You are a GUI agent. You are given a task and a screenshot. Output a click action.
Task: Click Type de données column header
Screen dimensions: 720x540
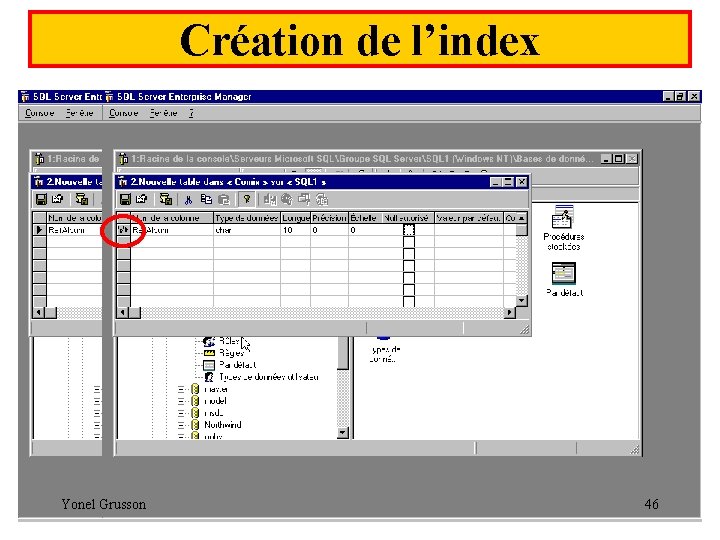pos(247,218)
